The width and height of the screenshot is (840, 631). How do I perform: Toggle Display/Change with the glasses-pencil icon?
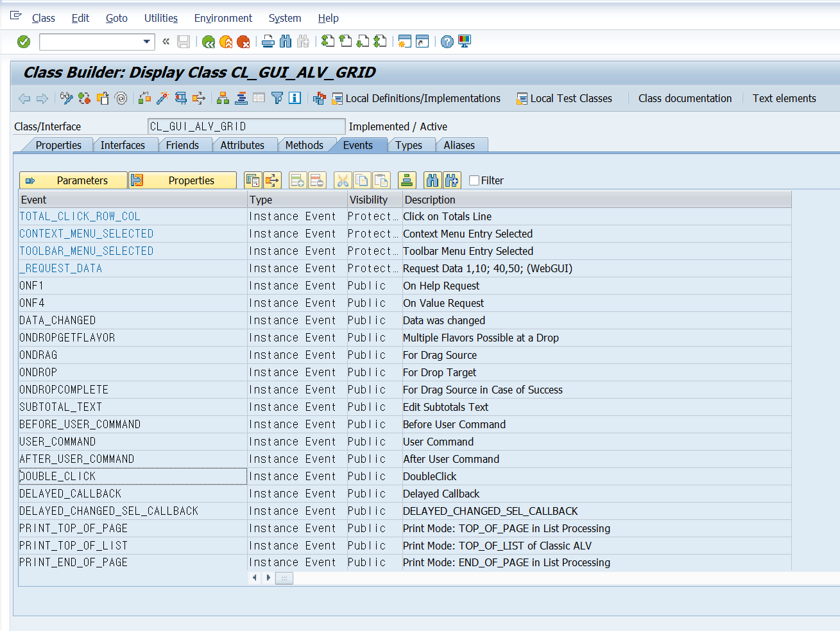(x=66, y=98)
